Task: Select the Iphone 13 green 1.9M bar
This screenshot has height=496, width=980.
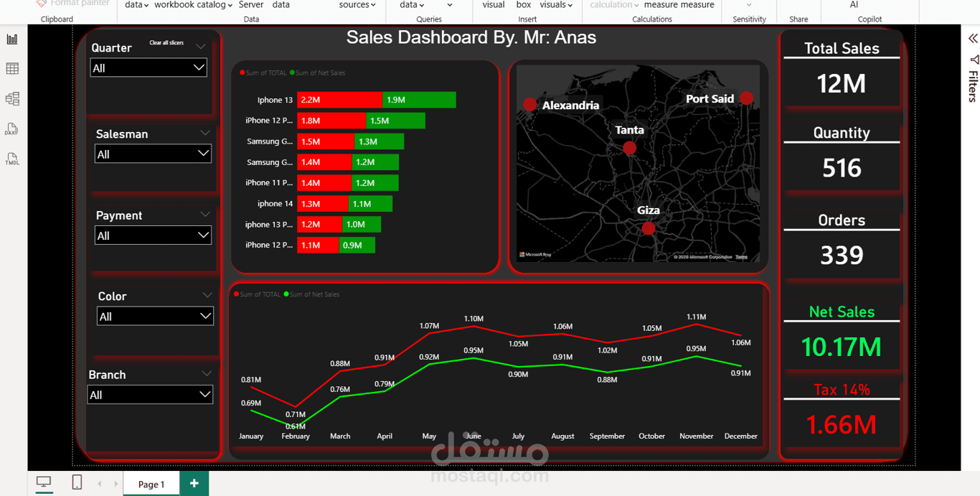Action: tap(420, 100)
